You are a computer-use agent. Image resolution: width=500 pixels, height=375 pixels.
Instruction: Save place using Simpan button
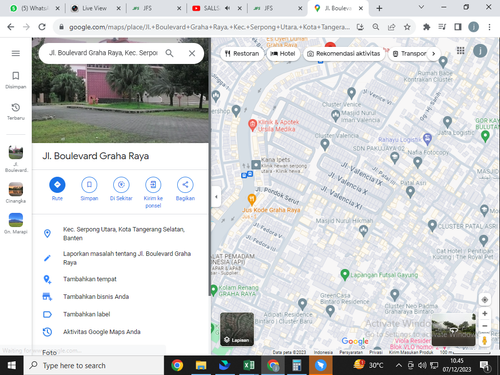coord(89,189)
